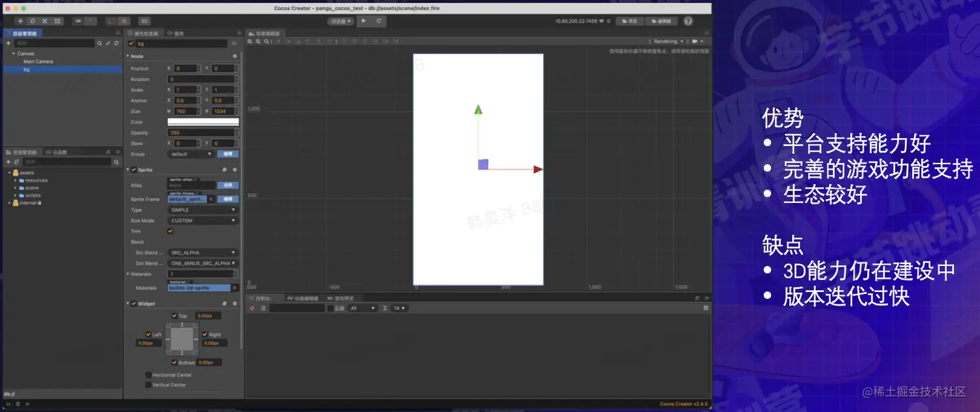This screenshot has height=412, width=980.
Task: Open the preview platform dropdown
Action: [341, 21]
